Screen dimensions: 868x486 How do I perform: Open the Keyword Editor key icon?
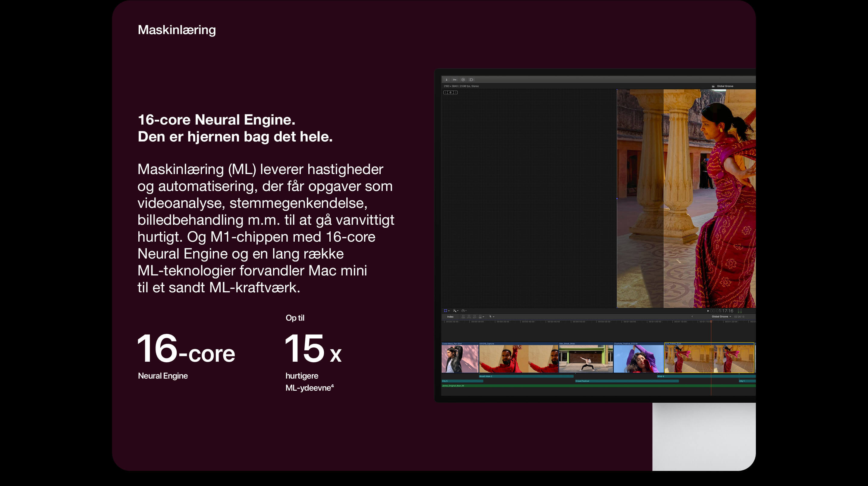[x=454, y=80]
